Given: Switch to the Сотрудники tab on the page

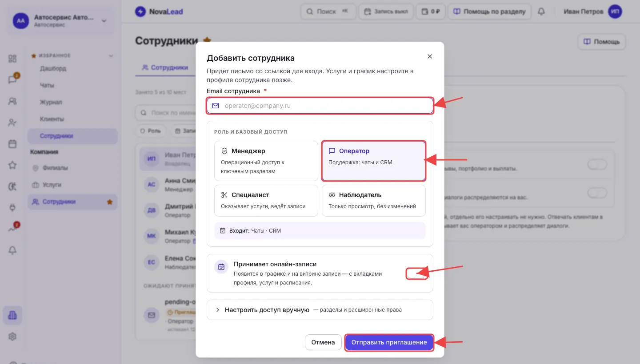Looking at the screenshot, I should pyautogui.click(x=165, y=68).
